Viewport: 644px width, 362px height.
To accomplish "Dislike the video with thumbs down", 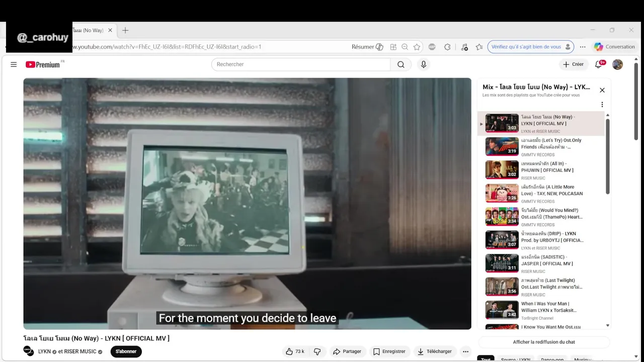I will click(x=317, y=351).
